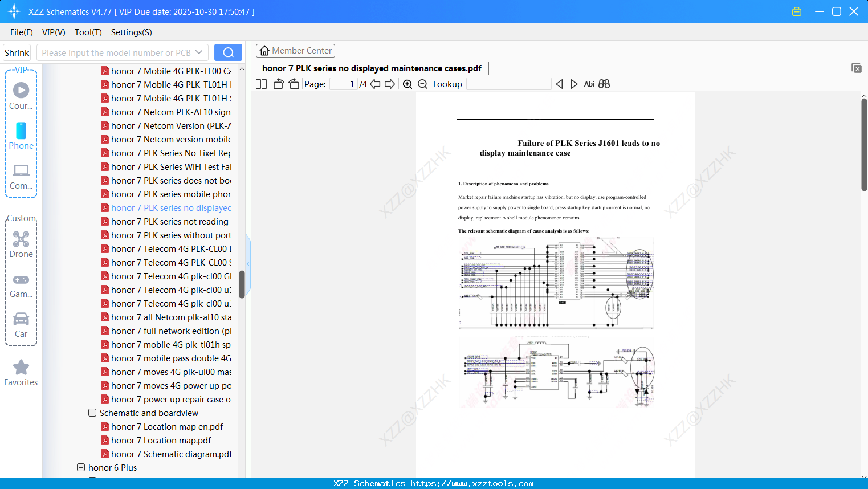Select the Drone category icon
The width and height of the screenshot is (868, 489).
(21, 244)
